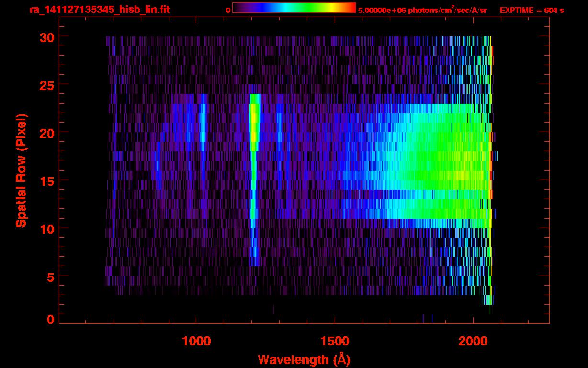Image resolution: width=588 pixels, height=368 pixels.
Task: Click the x-axis tick label 1000
Action: click(196, 341)
